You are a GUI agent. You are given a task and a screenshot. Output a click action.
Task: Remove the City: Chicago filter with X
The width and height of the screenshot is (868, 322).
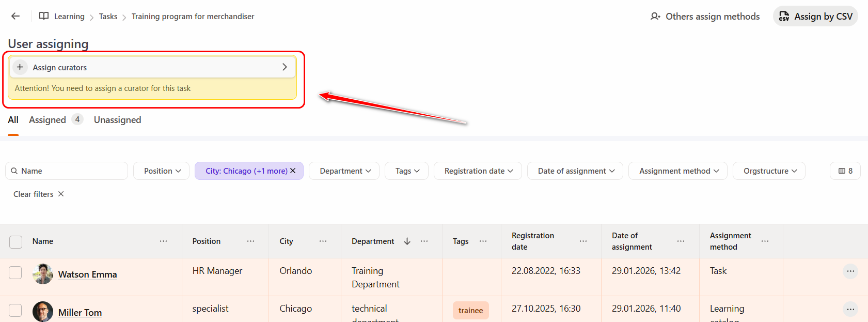293,171
